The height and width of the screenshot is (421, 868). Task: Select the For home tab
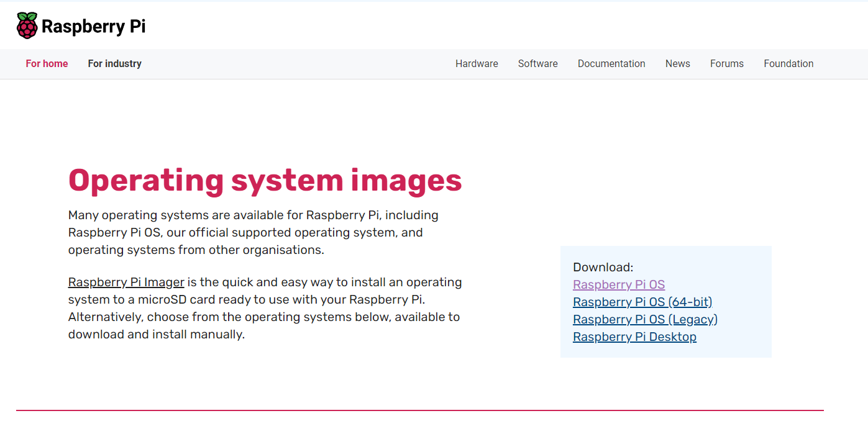click(x=47, y=63)
